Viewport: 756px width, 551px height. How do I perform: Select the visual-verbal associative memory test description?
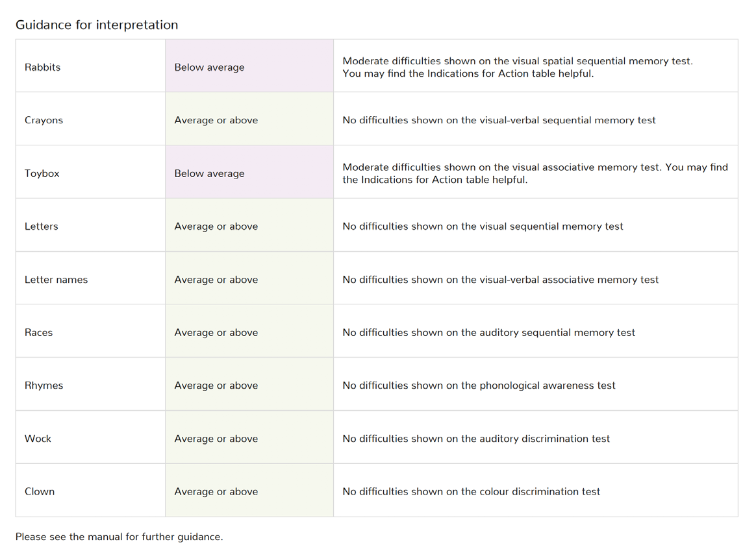tap(501, 280)
